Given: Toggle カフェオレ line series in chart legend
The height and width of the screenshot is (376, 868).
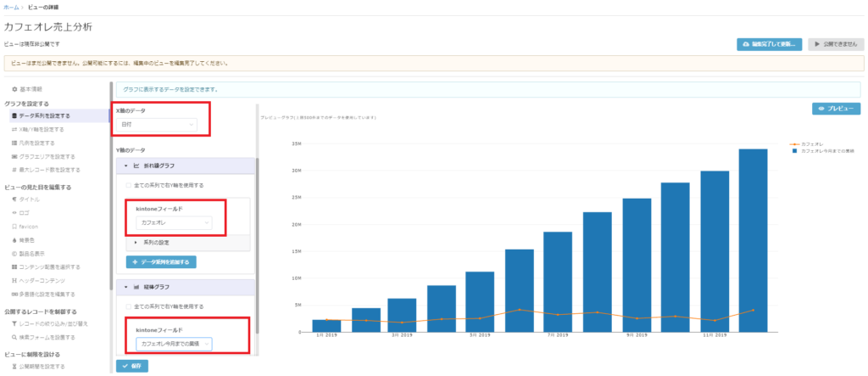Looking at the screenshot, I should click(808, 144).
